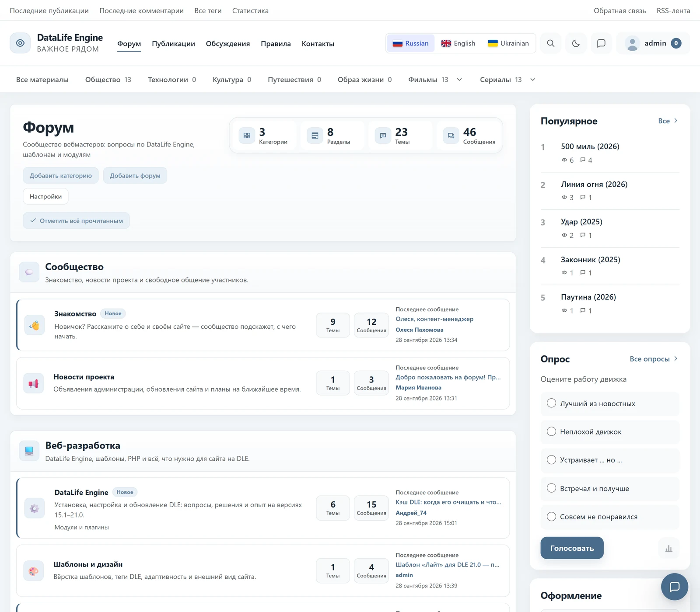Select poll option Совсем не понравился

[x=610, y=517]
